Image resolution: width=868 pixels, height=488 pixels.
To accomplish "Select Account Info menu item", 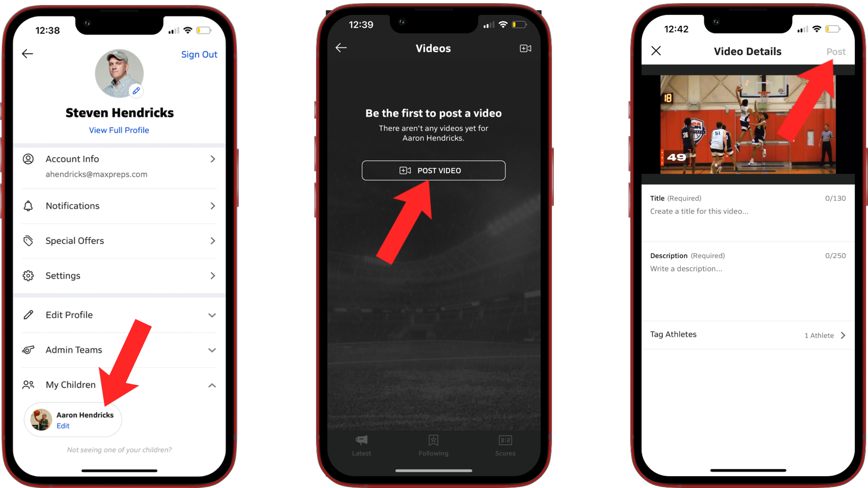I will pos(119,166).
